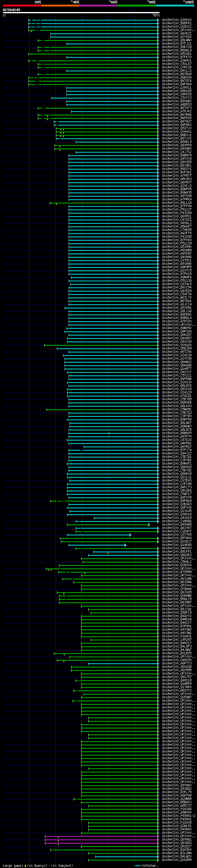
Task: Click the green ~80% identity legend segment
Action: point(137,6)
